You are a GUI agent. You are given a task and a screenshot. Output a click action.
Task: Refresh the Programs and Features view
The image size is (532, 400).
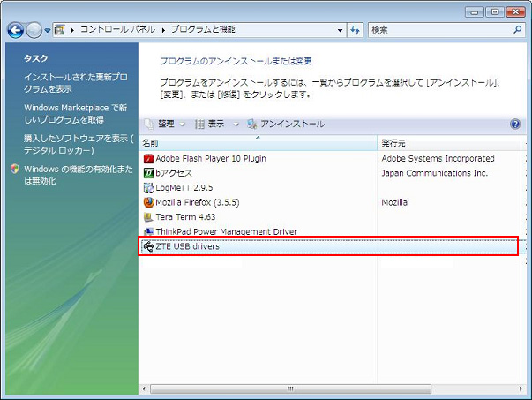(356, 30)
